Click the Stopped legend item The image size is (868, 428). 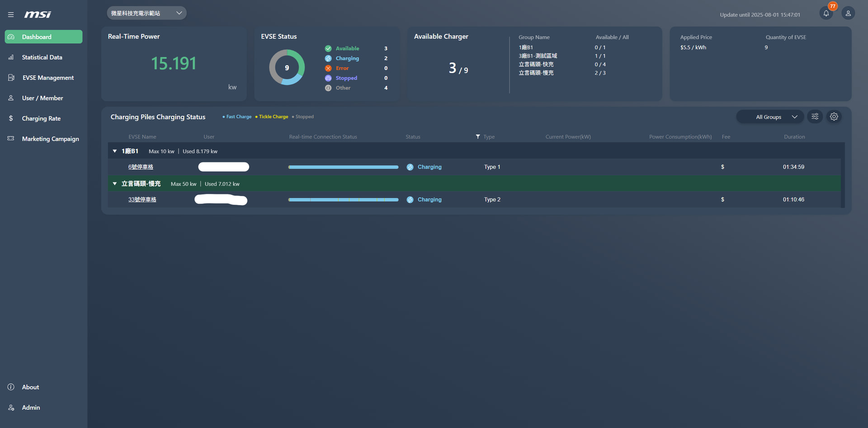(302, 117)
